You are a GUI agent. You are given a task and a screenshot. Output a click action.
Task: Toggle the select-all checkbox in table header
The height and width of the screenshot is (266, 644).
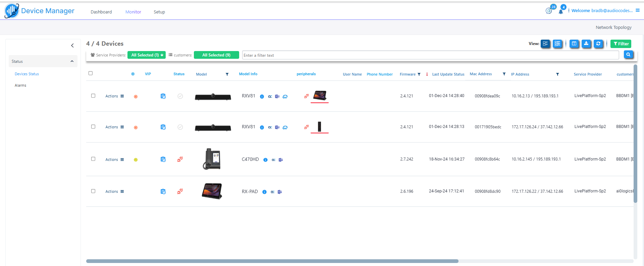point(91,73)
